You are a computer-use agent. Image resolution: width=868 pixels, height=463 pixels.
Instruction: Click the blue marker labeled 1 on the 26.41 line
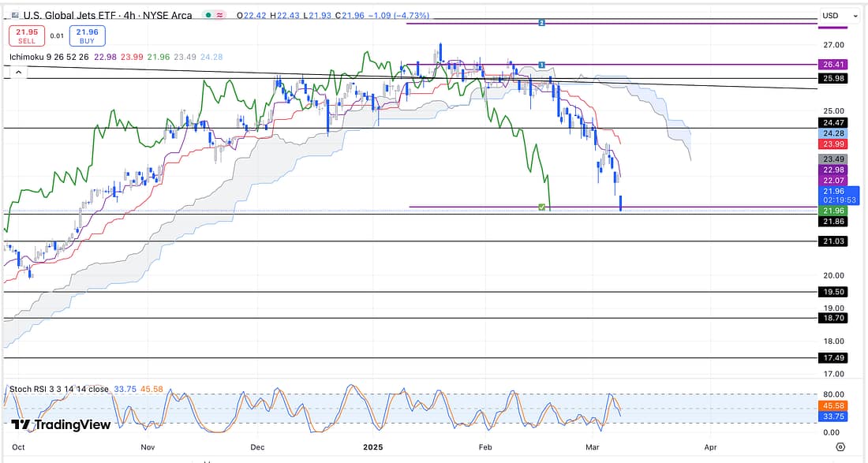click(x=542, y=64)
